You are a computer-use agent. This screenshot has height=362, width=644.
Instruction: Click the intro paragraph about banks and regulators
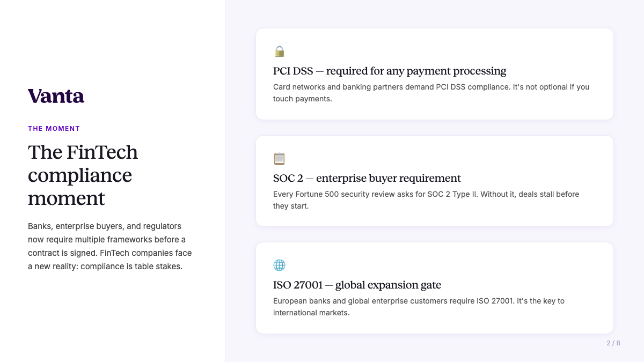pyautogui.click(x=110, y=246)
